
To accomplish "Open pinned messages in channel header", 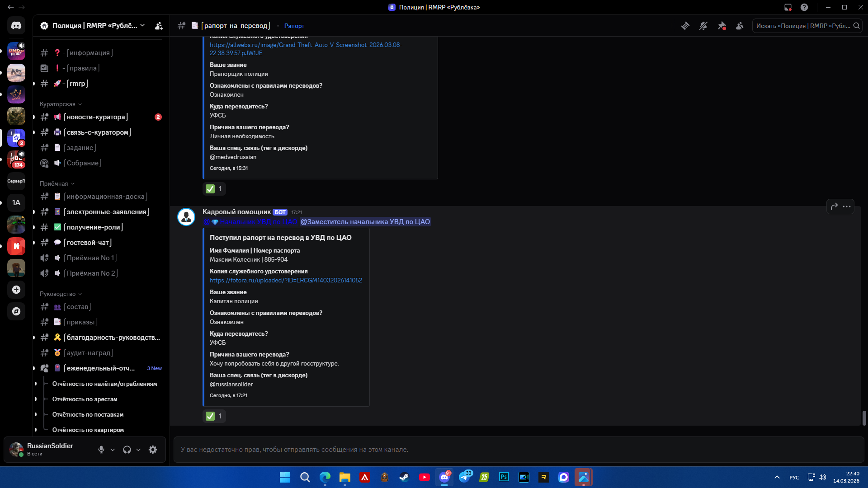I will tap(722, 26).
